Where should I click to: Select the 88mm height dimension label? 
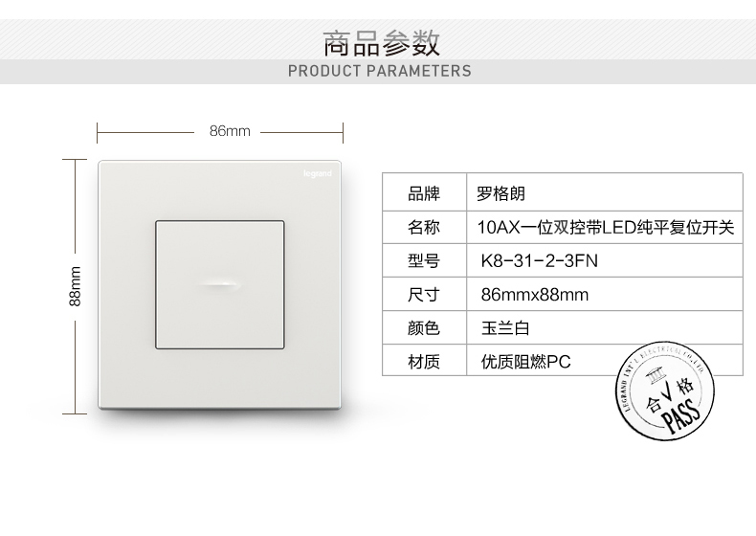(76, 286)
